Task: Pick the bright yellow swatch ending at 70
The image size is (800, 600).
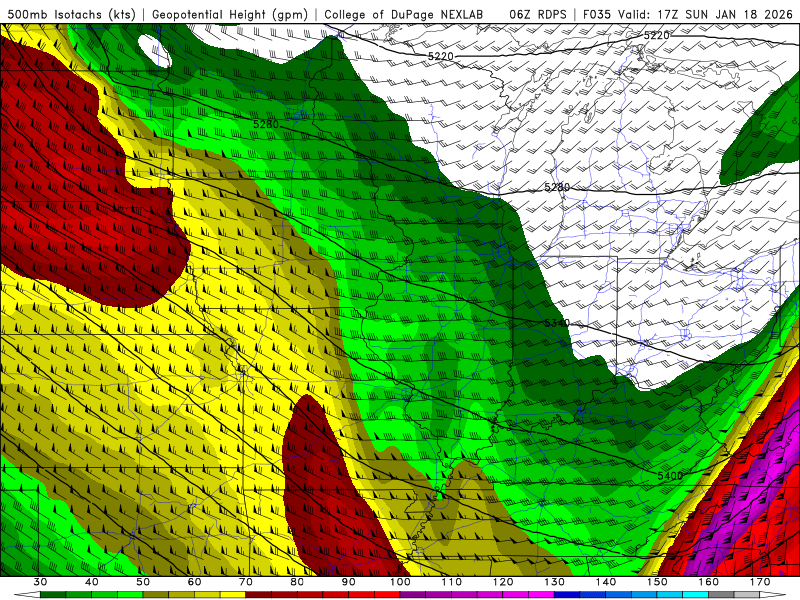Action: point(233,595)
